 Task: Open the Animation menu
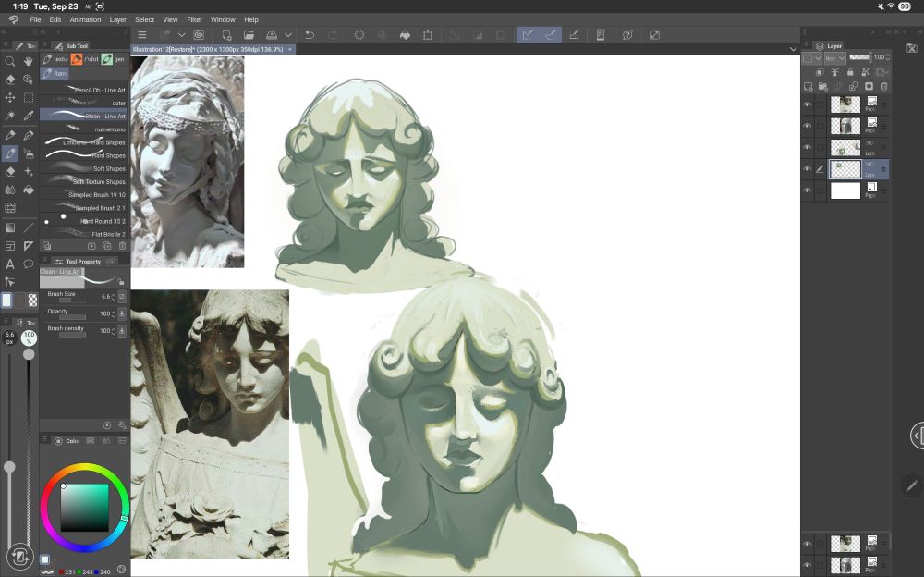tap(86, 19)
